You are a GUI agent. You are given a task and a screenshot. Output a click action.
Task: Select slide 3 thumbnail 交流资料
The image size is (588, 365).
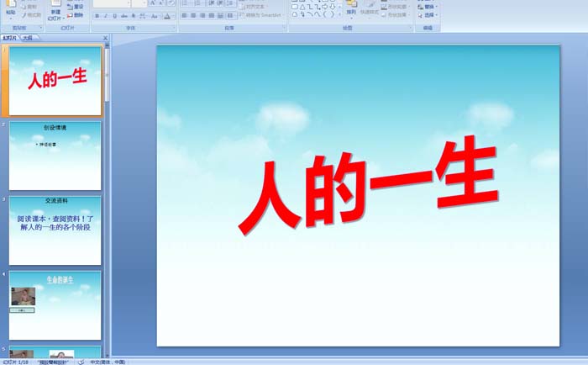55,230
